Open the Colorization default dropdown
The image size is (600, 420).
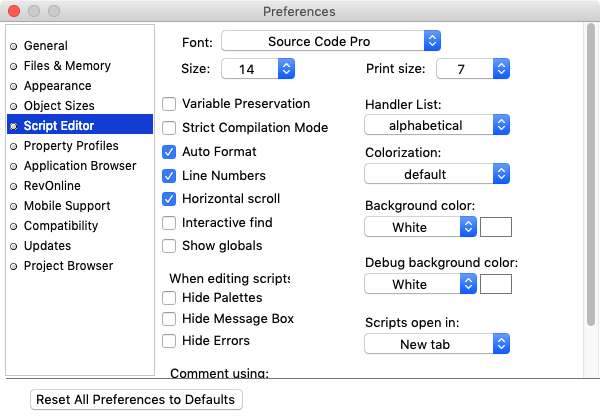coord(438,174)
